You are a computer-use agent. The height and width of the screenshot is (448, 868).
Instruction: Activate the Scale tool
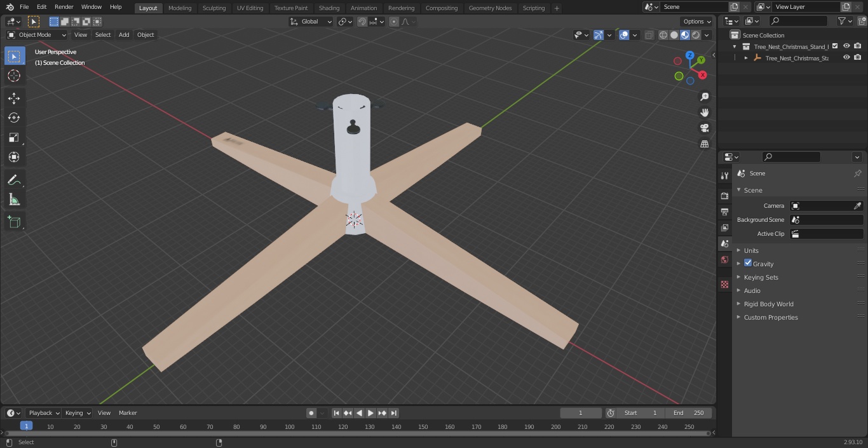(14, 137)
